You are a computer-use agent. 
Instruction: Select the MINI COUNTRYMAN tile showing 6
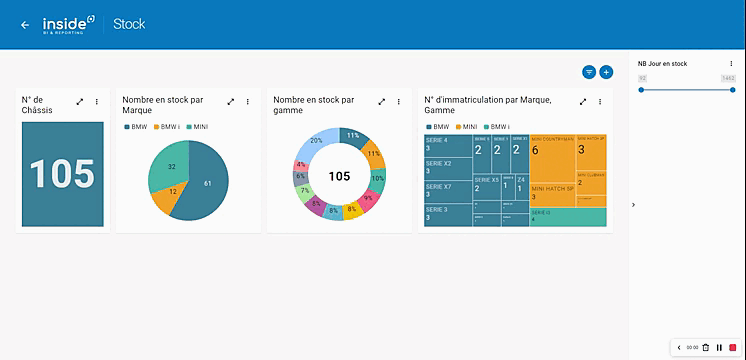pos(552,159)
